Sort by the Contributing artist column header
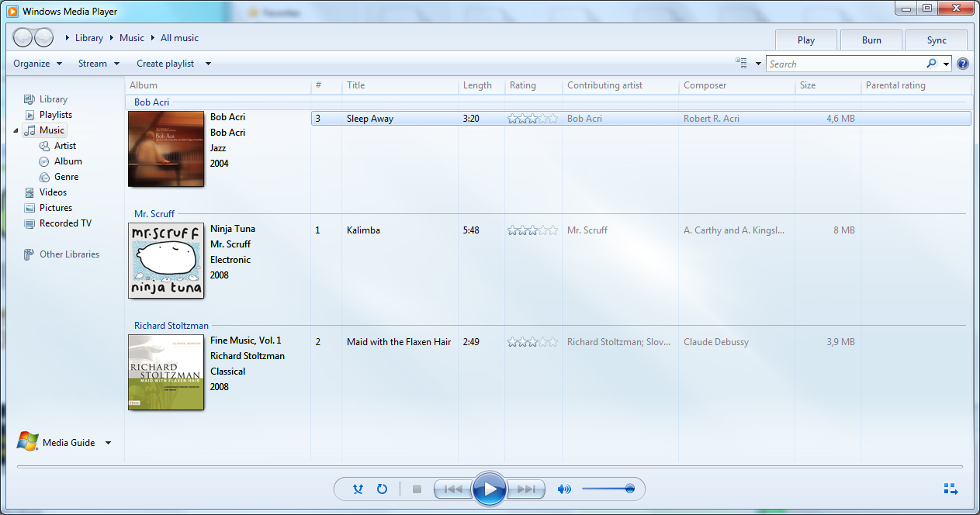 [620, 85]
